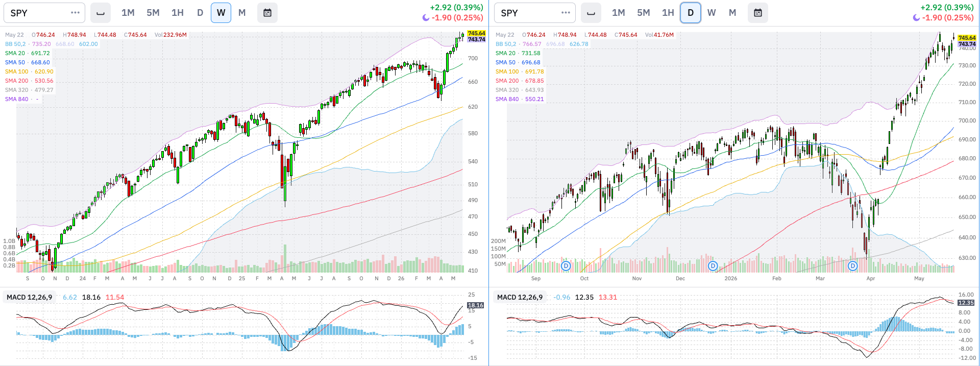The image size is (980, 366).
Task: Select the 5M timeframe in right chart
Action: pyautogui.click(x=644, y=13)
